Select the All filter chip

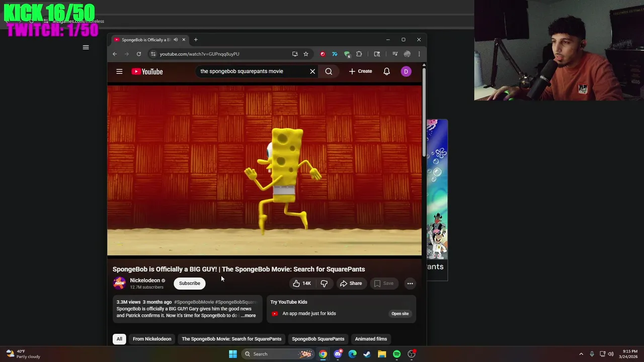[119, 339]
